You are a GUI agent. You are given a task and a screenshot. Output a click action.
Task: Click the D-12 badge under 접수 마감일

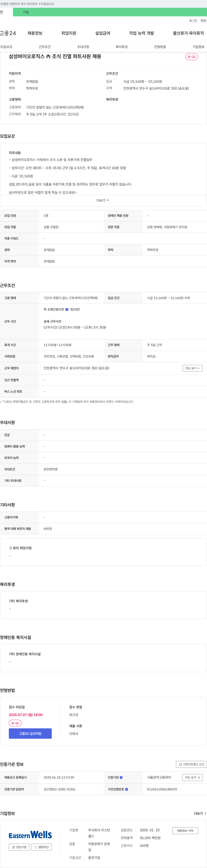pyautogui.click(x=15, y=723)
